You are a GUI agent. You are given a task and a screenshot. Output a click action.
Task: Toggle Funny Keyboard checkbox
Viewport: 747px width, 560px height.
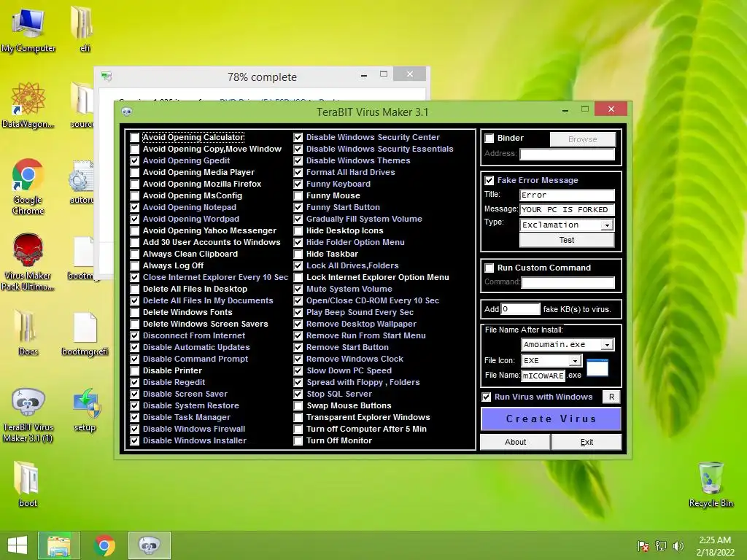pyautogui.click(x=298, y=184)
